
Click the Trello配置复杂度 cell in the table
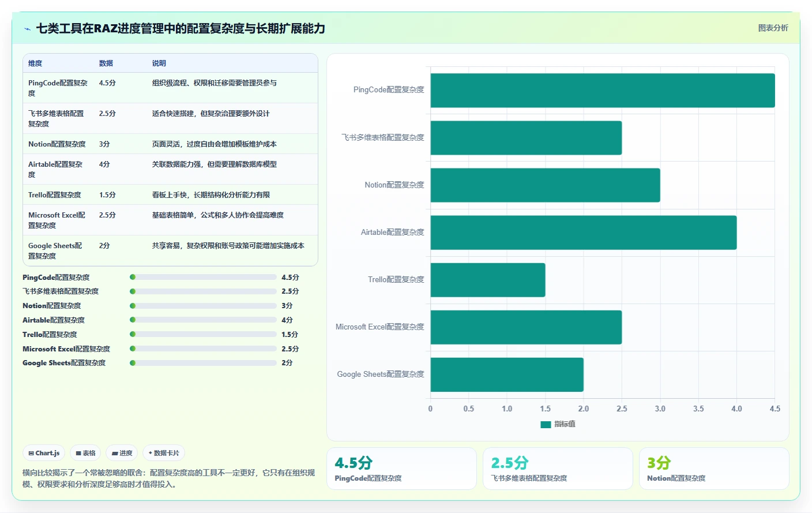pyautogui.click(x=55, y=195)
